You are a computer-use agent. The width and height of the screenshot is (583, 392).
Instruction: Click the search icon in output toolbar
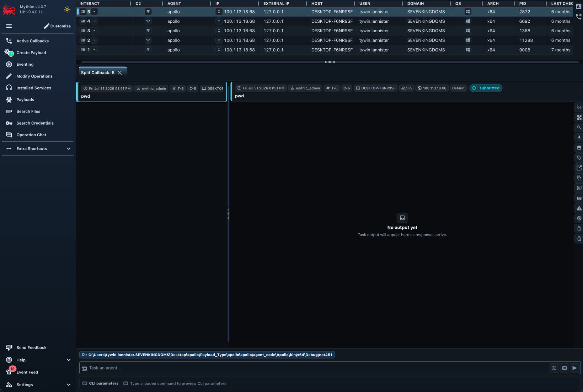(579, 127)
